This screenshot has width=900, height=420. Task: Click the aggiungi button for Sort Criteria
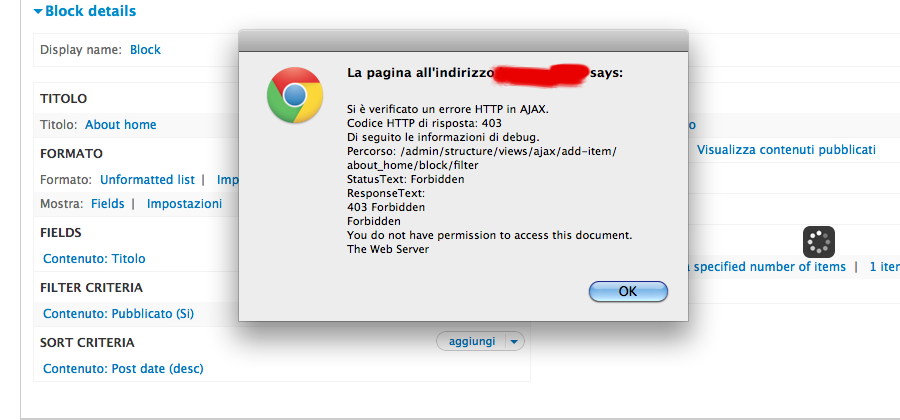pyautogui.click(x=471, y=341)
